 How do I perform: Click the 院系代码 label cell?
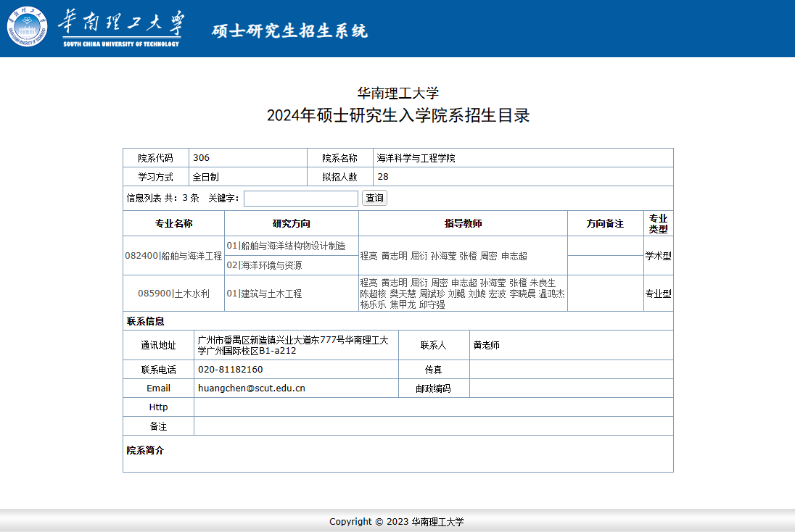pyautogui.click(x=156, y=158)
